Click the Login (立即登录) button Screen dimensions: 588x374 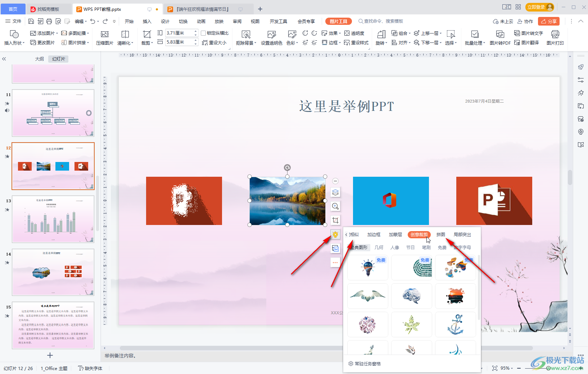539,7
